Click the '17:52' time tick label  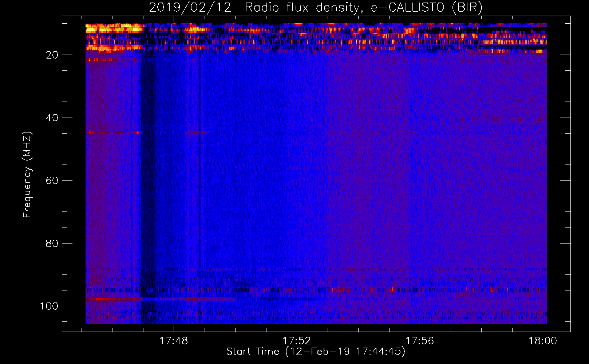pos(297,341)
